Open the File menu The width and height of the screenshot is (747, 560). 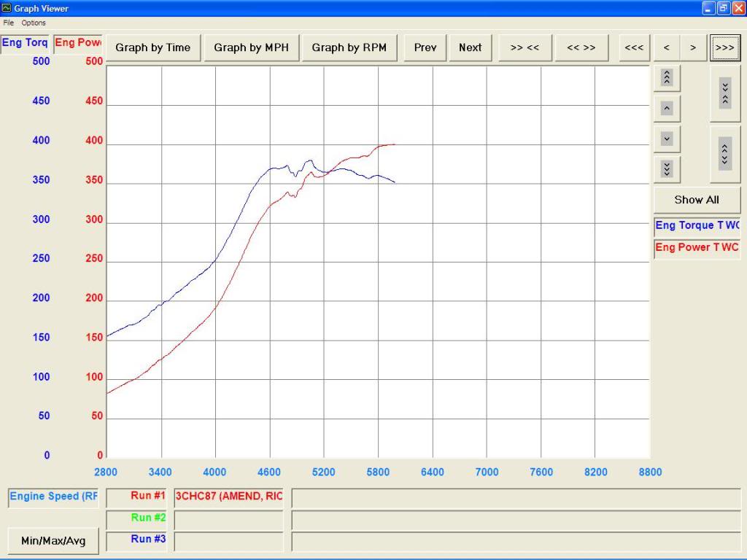8,22
